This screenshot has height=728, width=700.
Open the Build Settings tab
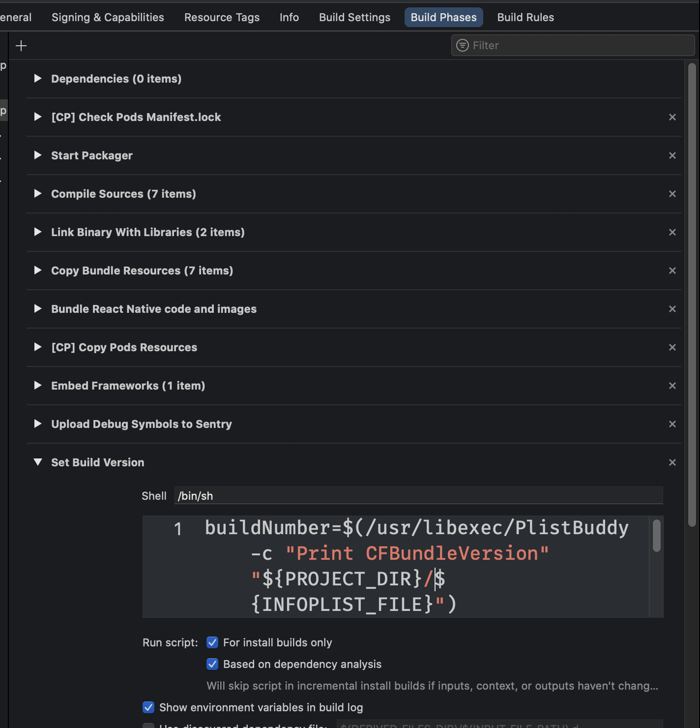tap(354, 17)
